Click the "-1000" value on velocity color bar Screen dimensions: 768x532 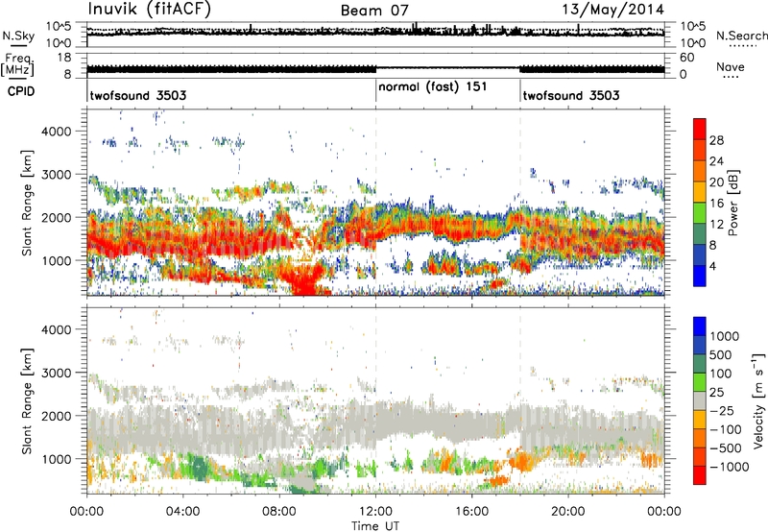(729, 467)
